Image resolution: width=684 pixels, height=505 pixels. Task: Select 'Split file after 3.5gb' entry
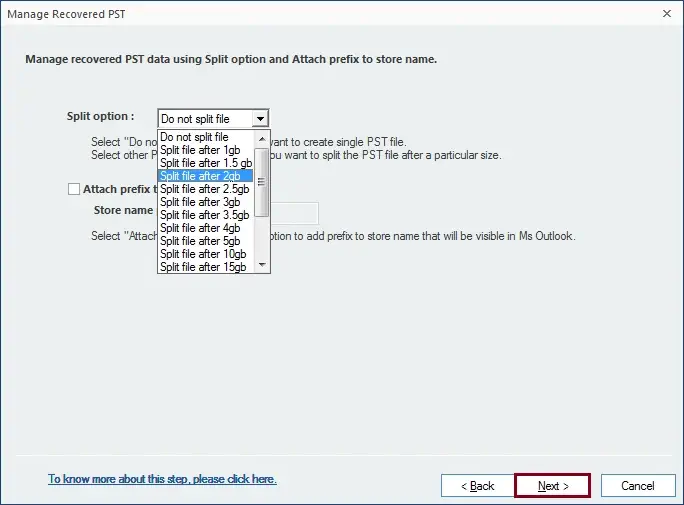pyautogui.click(x=206, y=215)
